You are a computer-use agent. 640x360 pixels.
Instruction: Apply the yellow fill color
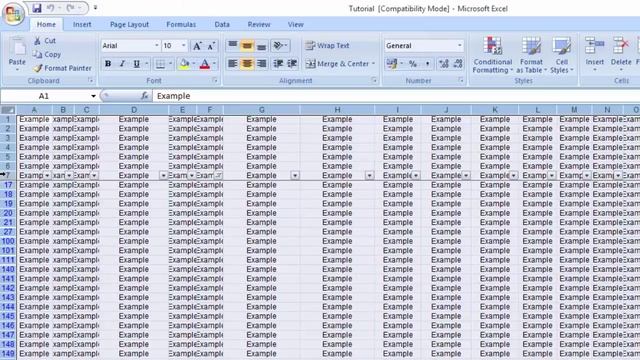click(x=184, y=64)
